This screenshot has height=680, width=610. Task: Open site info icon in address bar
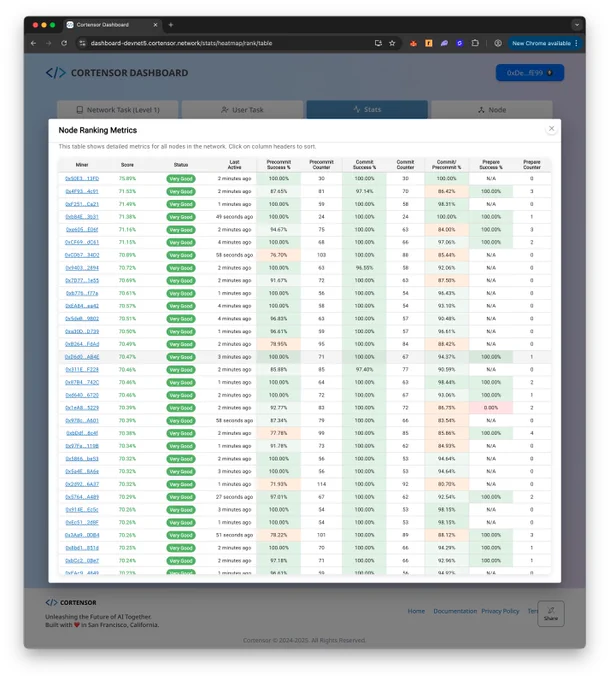pos(82,43)
